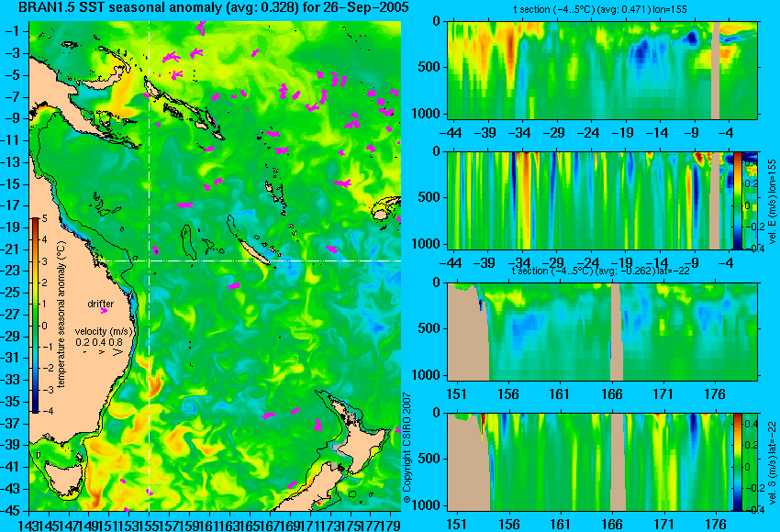The image size is (780, 532).
Task: Click the 'vel. S (m/s) lat=-22' vertical label
Action: [x=772, y=462]
